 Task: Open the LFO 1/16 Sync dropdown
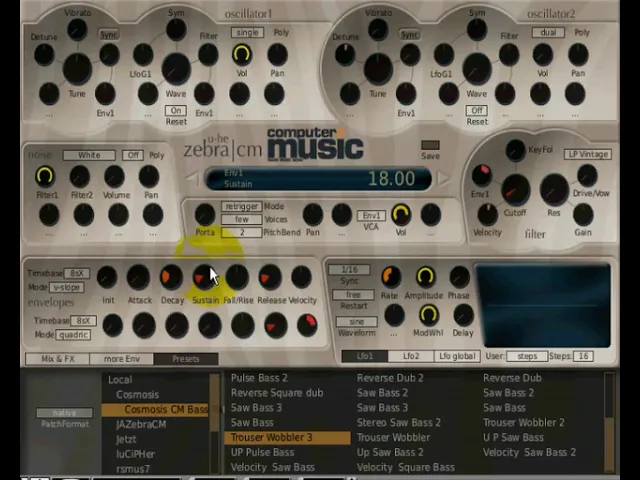coord(349,270)
